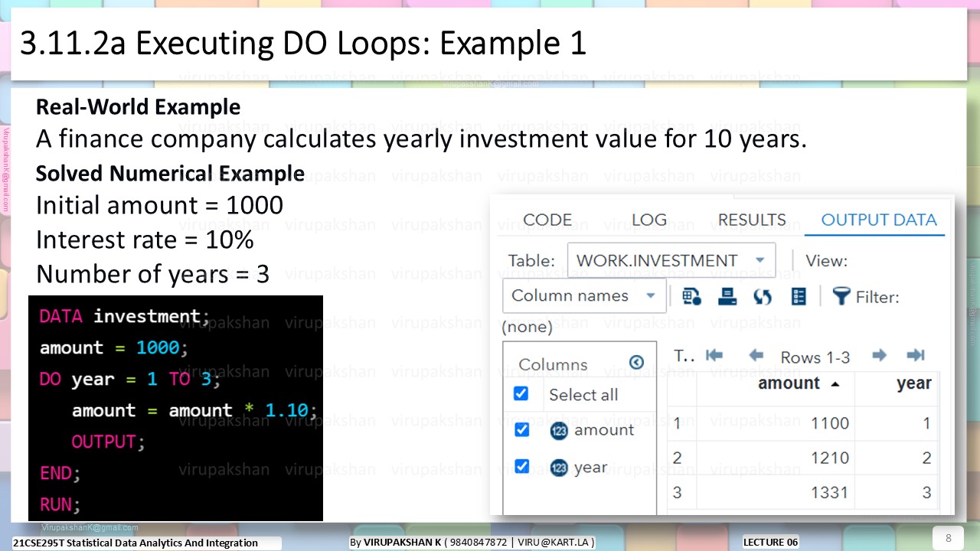Click the Rows 1-3 indicator
Screen dimensions: 980x551
tap(815, 357)
